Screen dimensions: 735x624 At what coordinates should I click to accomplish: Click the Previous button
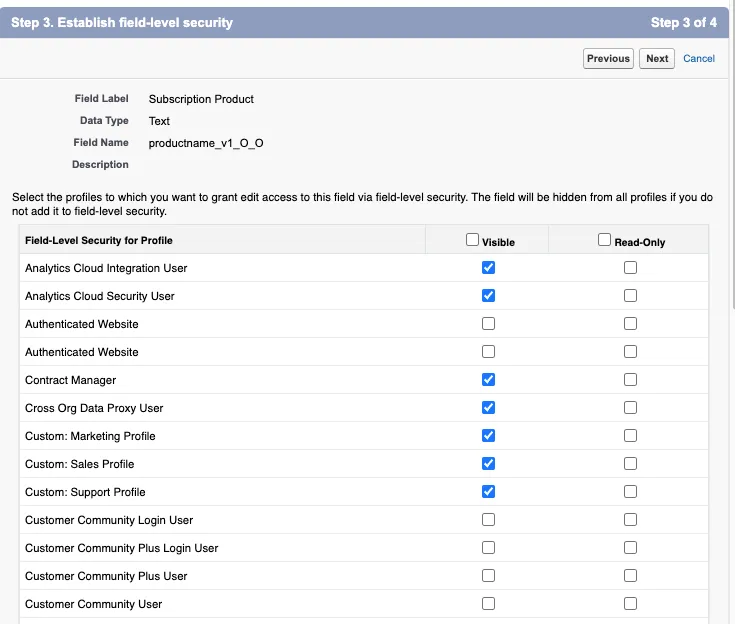[x=608, y=59]
